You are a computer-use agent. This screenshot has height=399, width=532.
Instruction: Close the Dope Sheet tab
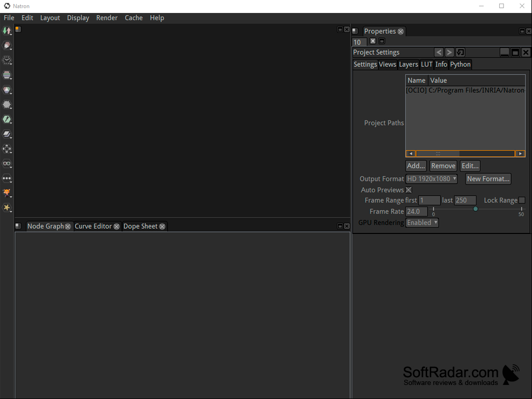pos(162,226)
